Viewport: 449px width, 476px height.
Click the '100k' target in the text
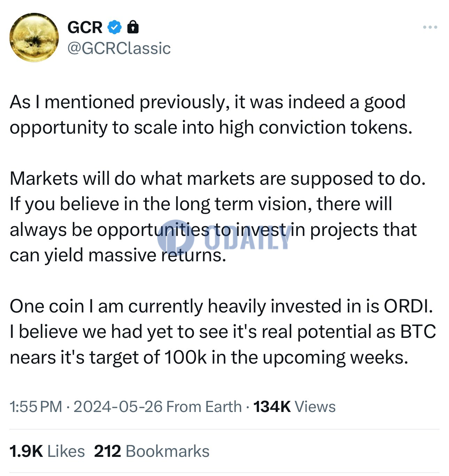coord(186,357)
